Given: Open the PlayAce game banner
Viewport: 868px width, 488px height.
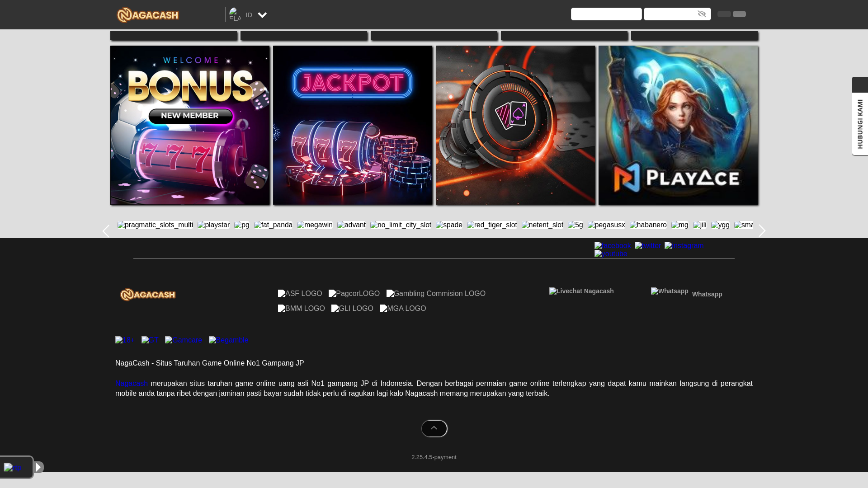Looking at the screenshot, I should coord(678,125).
